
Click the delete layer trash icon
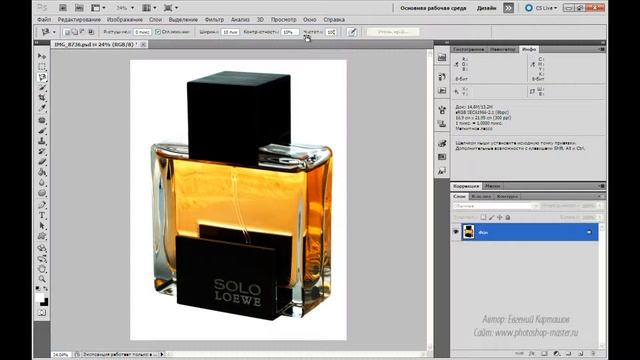(x=593, y=353)
